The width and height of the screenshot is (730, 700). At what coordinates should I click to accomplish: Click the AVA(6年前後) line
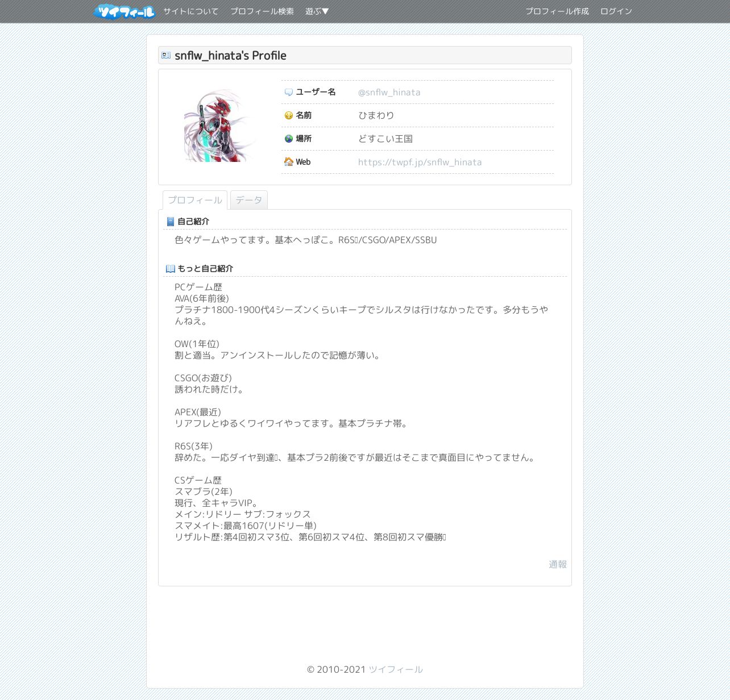click(202, 298)
